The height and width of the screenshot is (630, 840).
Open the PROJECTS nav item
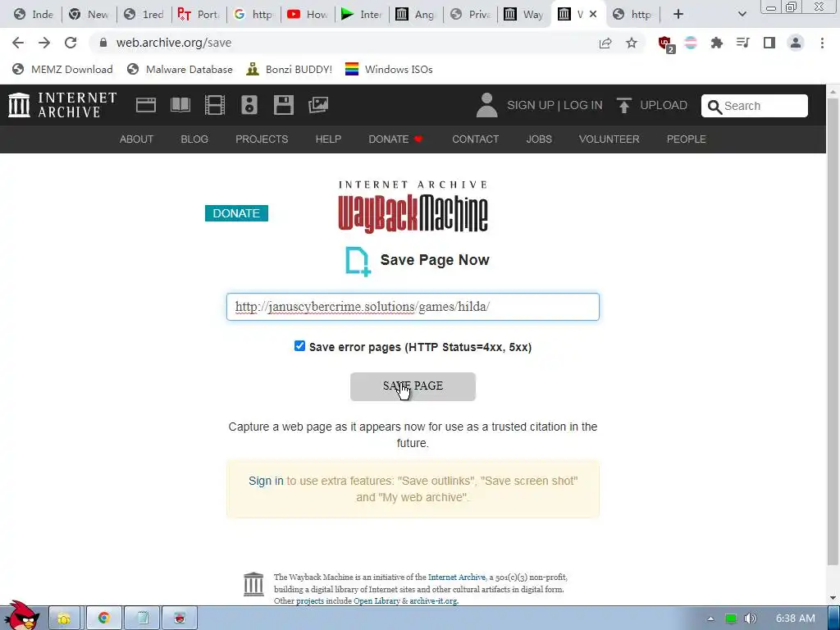tap(262, 139)
